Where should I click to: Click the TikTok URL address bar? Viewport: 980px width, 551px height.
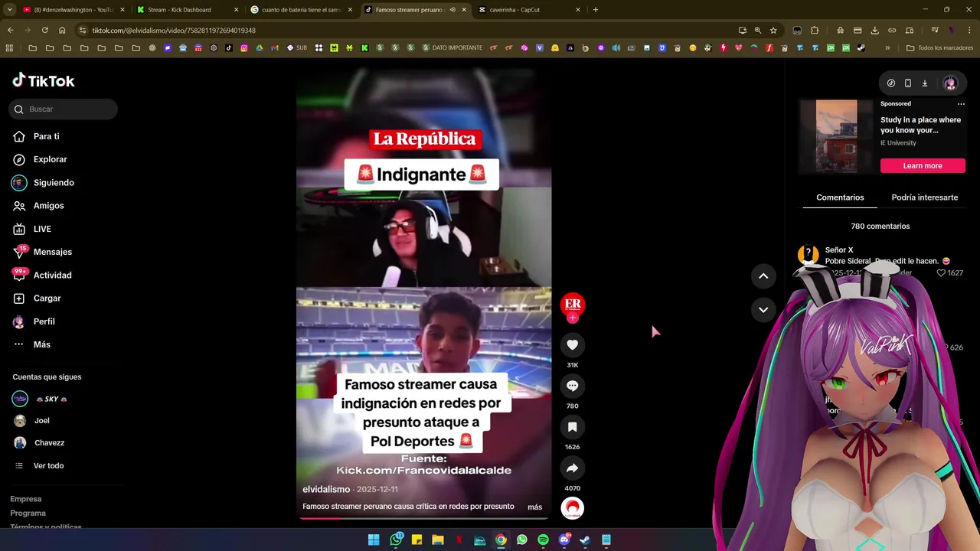406,30
